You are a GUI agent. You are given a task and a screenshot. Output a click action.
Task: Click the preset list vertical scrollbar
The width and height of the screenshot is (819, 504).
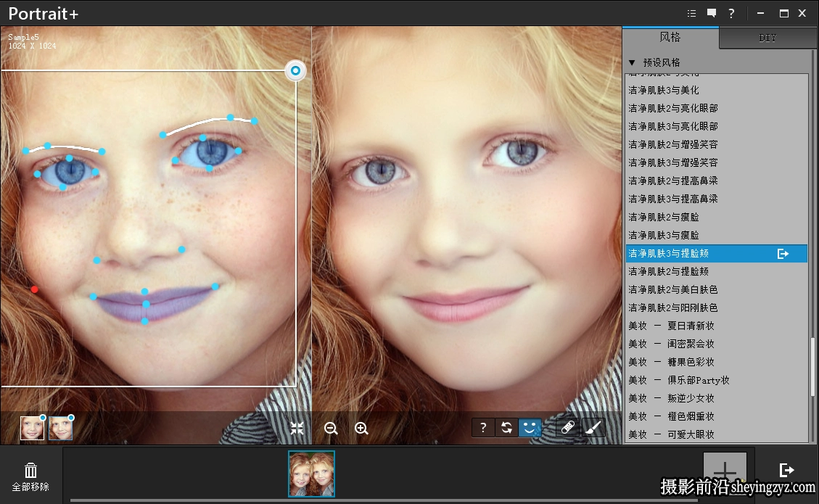point(812,367)
